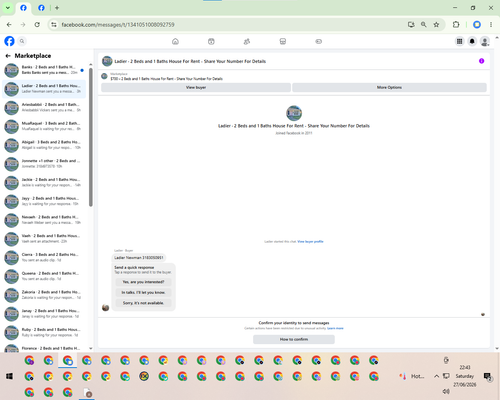
Task: Follow the Learn more link
Action: pyautogui.click(x=335, y=328)
